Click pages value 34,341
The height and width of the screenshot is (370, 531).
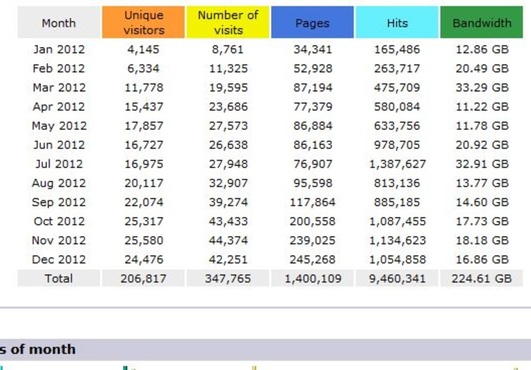[x=313, y=49]
